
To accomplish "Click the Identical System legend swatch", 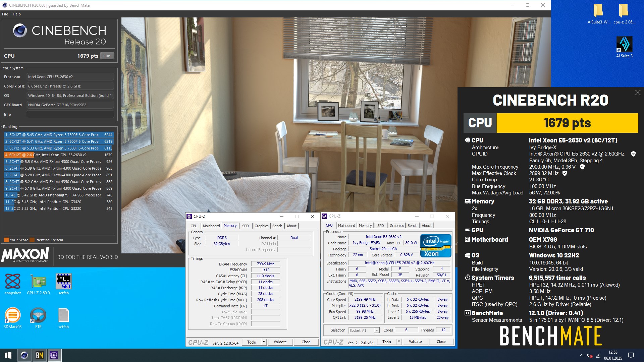I will (x=32, y=240).
